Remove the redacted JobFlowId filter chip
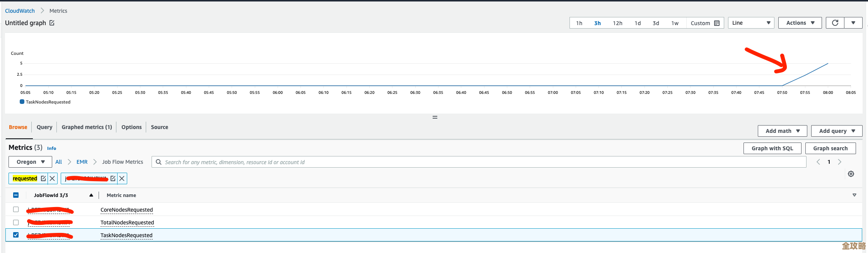Image resolution: width=868 pixels, height=253 pixels. (x=122, y=178)
